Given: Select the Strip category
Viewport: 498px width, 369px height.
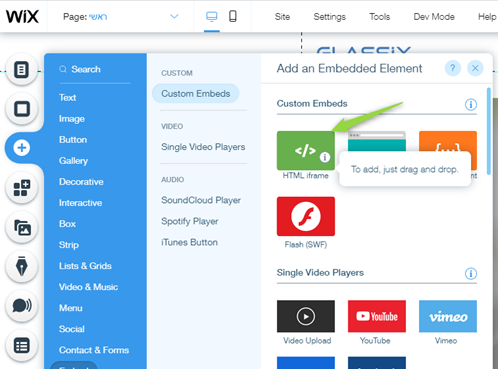Looking at the screenshot, I should [69, 245].
